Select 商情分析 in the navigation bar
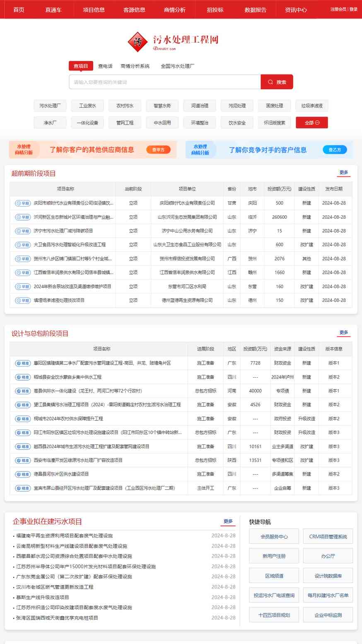Viewport: 362px width, 644px height. (x=175, y=10)
